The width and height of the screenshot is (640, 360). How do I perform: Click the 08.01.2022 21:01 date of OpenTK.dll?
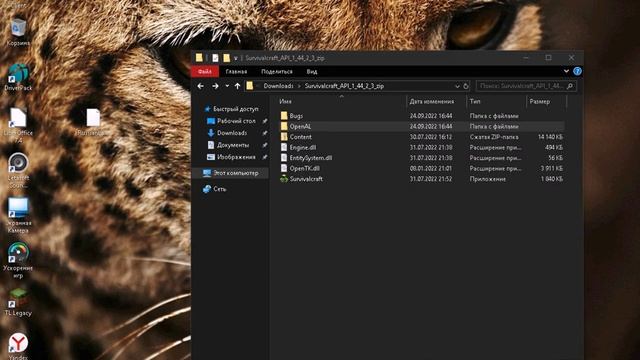(x=431, y=169)
